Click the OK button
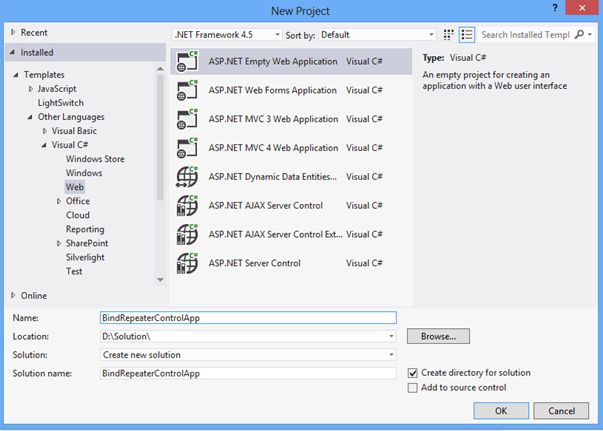Screen dimensions: 603x431 coord(501,411)
